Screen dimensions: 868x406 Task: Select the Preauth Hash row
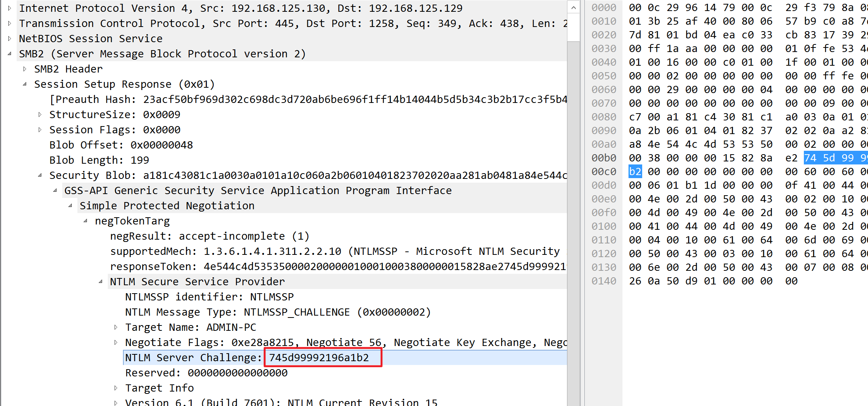[x=308, y=99]
